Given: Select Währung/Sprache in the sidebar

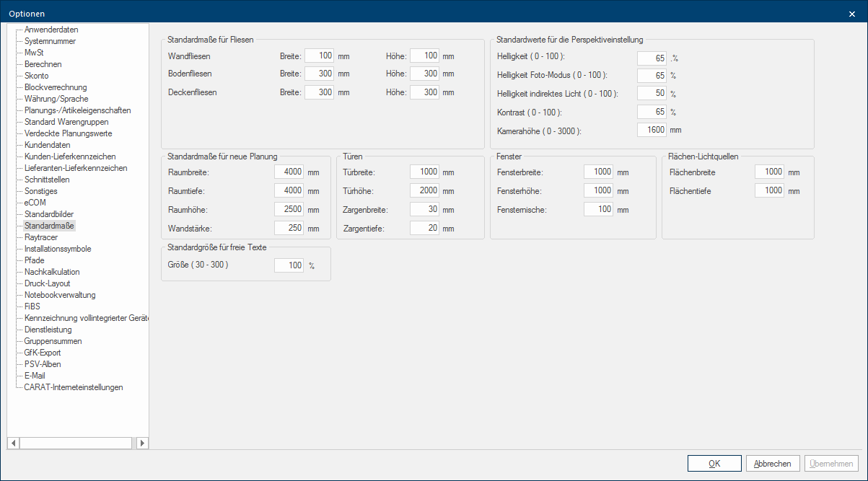Looking at the screenshot, I should [56, 99].
